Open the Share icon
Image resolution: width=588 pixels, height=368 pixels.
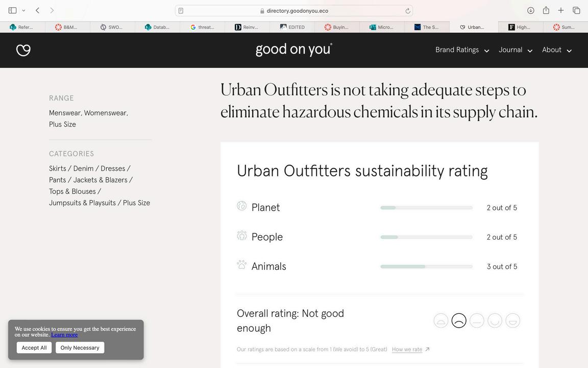click(x=546, y=10)
